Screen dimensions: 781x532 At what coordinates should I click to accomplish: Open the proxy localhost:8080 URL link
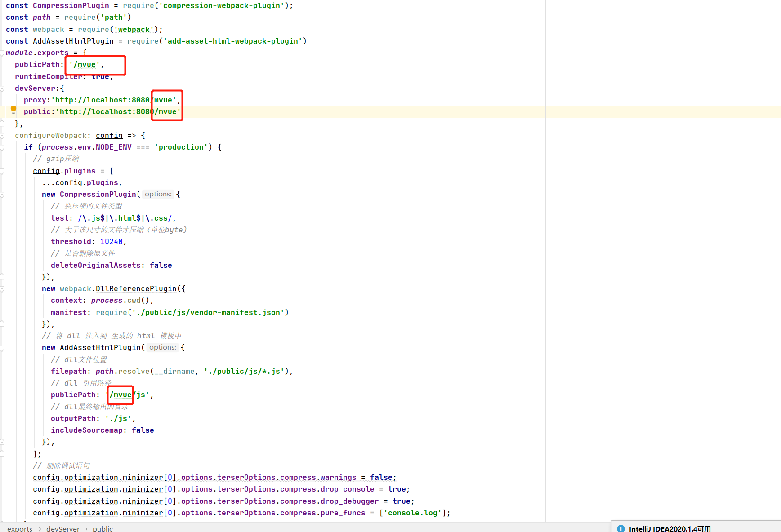point(102,100)
